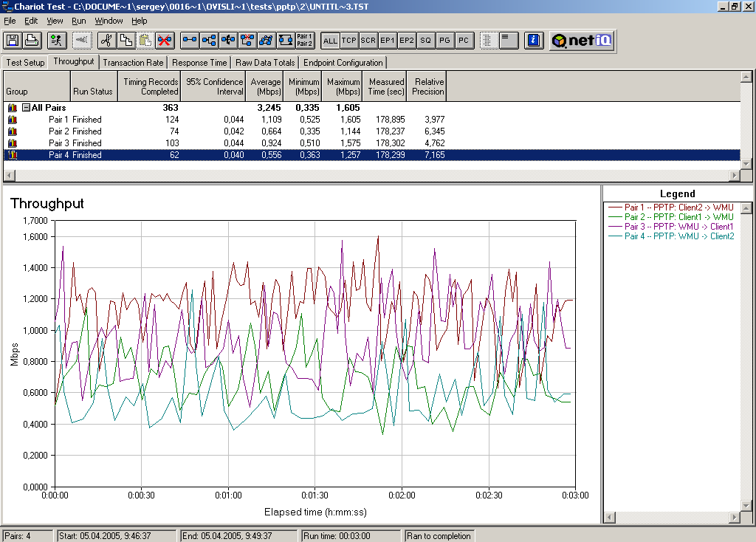Open the Endpoint Configuration tab
This screenshot has width=756, height=542.
pyautogui.click(x=343, y=63)
